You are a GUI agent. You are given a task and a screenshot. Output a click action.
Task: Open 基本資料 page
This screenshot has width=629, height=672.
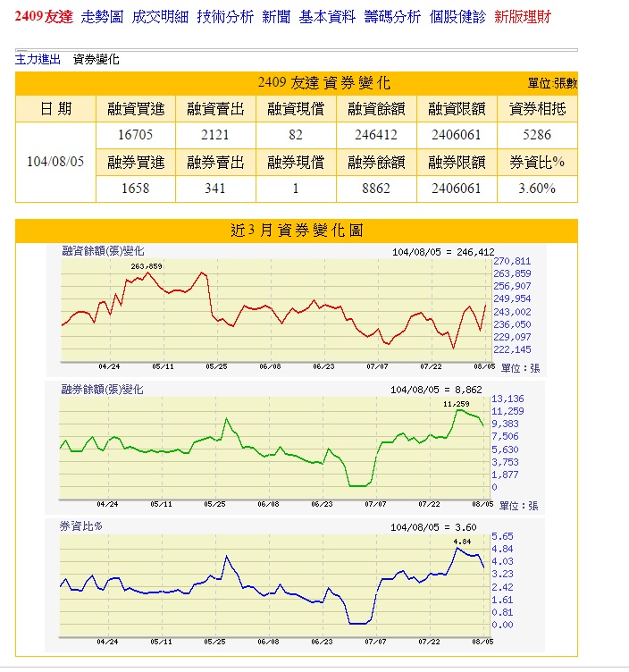tap(327, 17)
